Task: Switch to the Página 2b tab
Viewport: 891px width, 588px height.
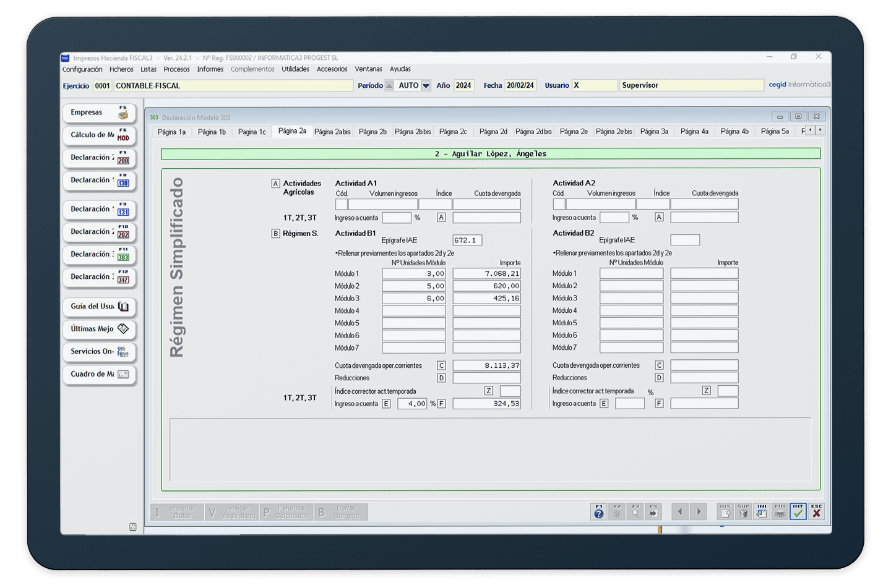Action: 372,132
